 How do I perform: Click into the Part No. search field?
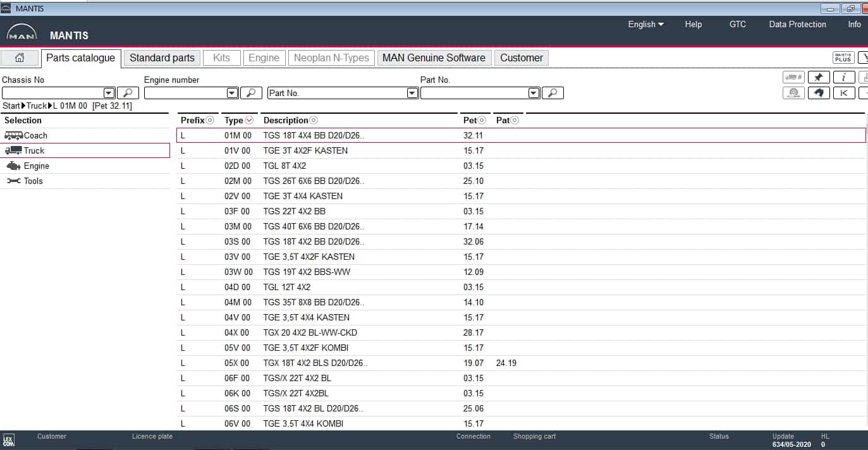click(x=474, y=93)
